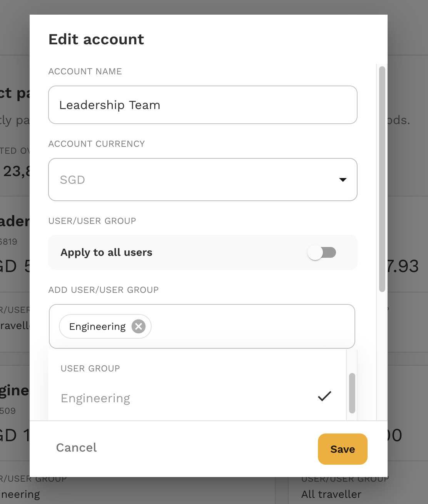This screenshot has height=504, width=428.
Task: Select Engineering in the user group list
Action: (197, 398)
